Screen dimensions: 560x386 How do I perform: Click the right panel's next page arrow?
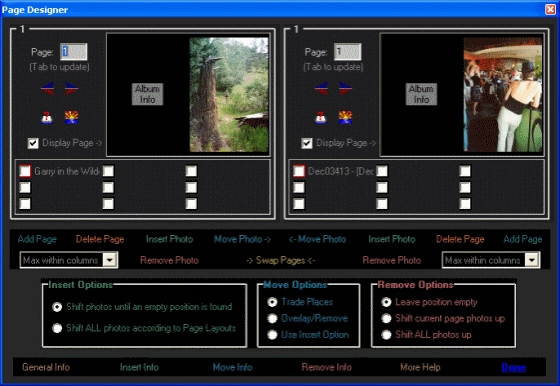345,88
